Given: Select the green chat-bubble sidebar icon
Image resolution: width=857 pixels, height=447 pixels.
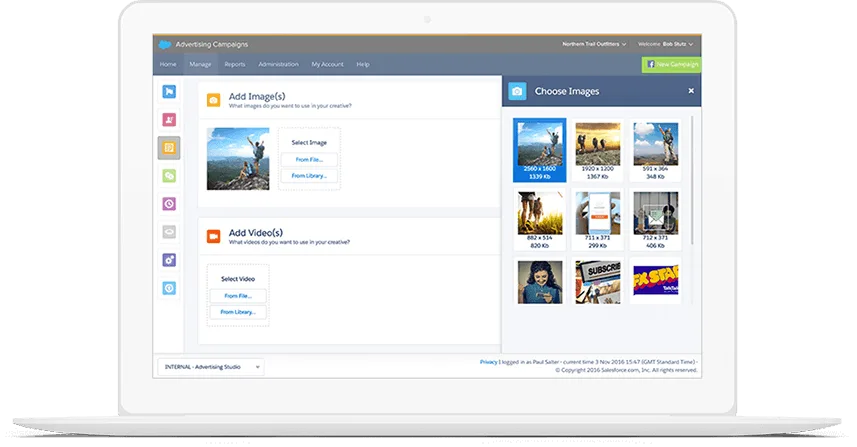Looking at the screenshot, I should [x=169, y=176].
